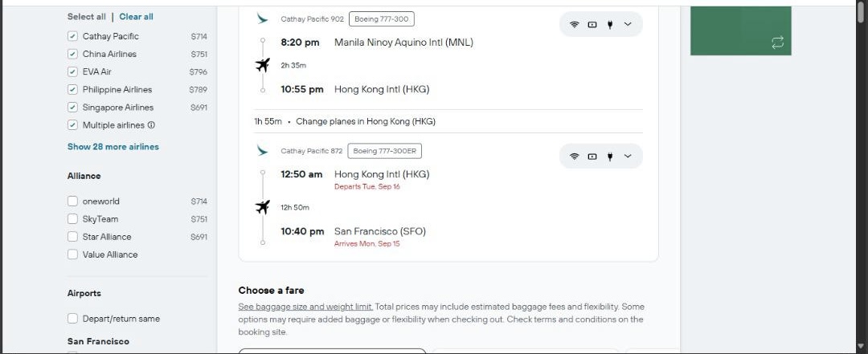Click the Wi-Fi icon for Cathay Pacific 872
The image size is (868, 354).
(x=574, y=157)
